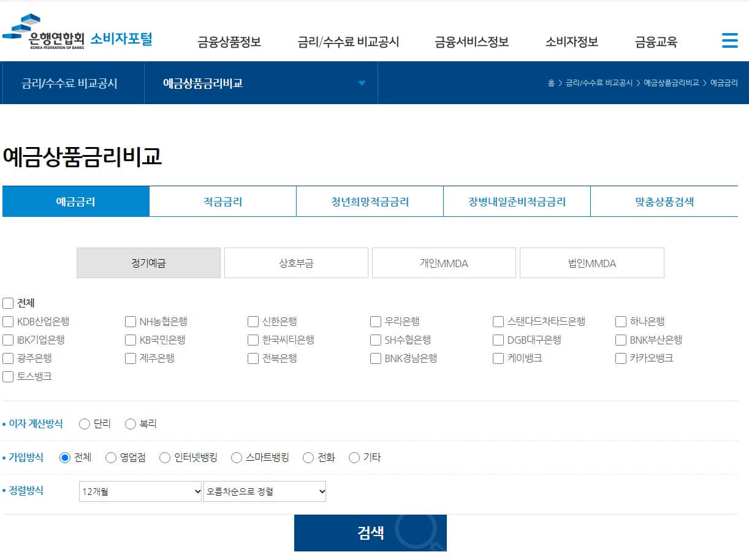
Task: Open the 맞춤상품검색 tab
Action: 664,201
